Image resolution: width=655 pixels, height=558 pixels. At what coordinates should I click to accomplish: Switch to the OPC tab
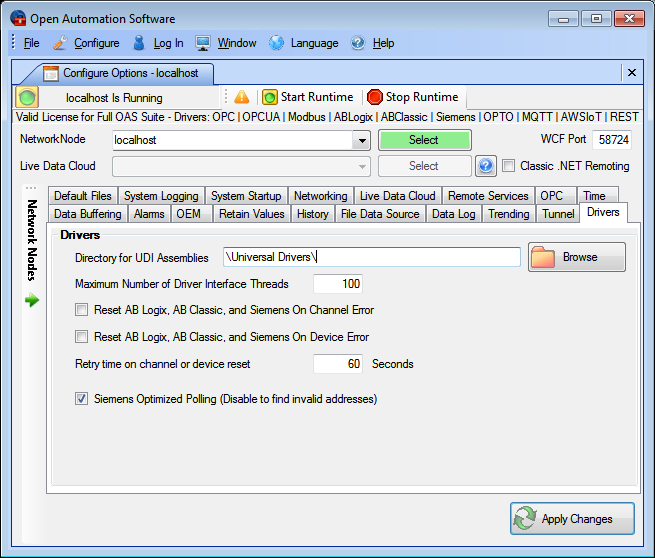tap(556, 195)
